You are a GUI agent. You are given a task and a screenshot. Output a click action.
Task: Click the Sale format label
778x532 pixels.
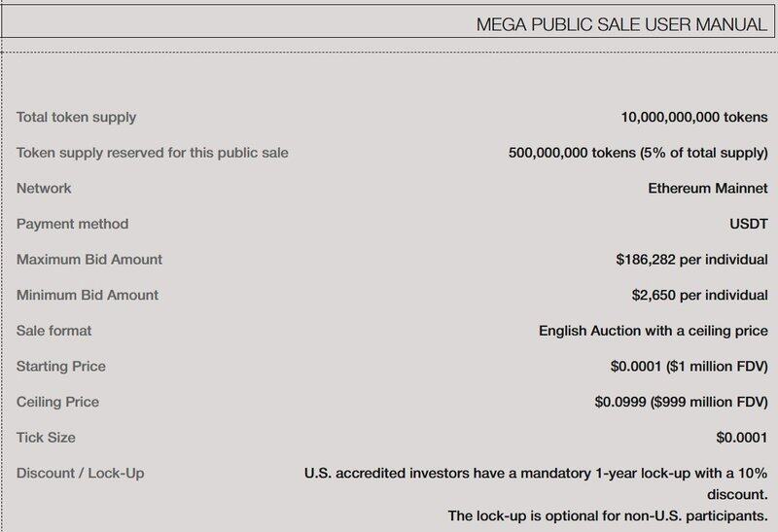53,331
